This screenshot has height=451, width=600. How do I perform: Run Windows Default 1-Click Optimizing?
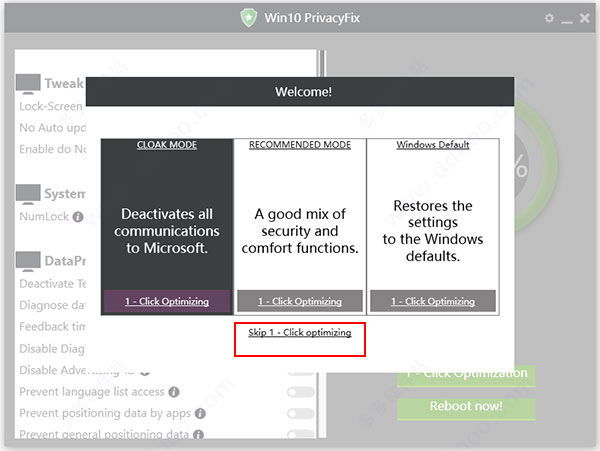tap(433, 301)
